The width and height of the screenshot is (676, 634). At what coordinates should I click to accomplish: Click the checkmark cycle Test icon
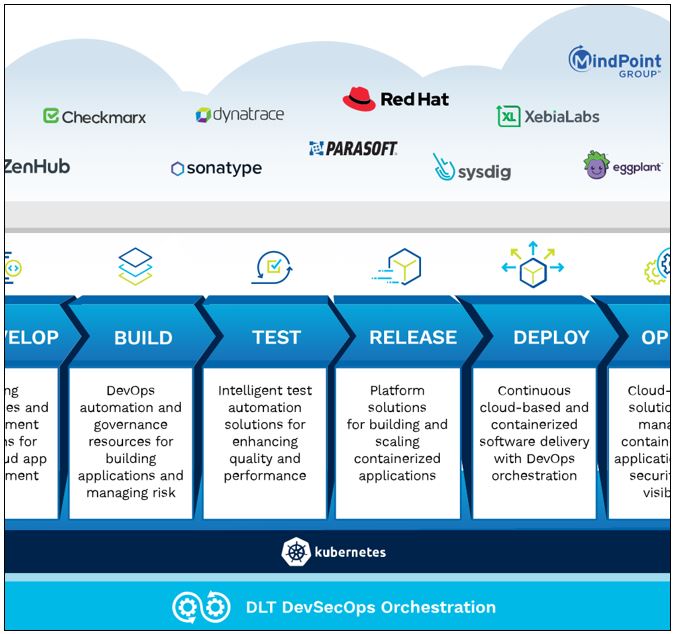click(x=272, y=267)
